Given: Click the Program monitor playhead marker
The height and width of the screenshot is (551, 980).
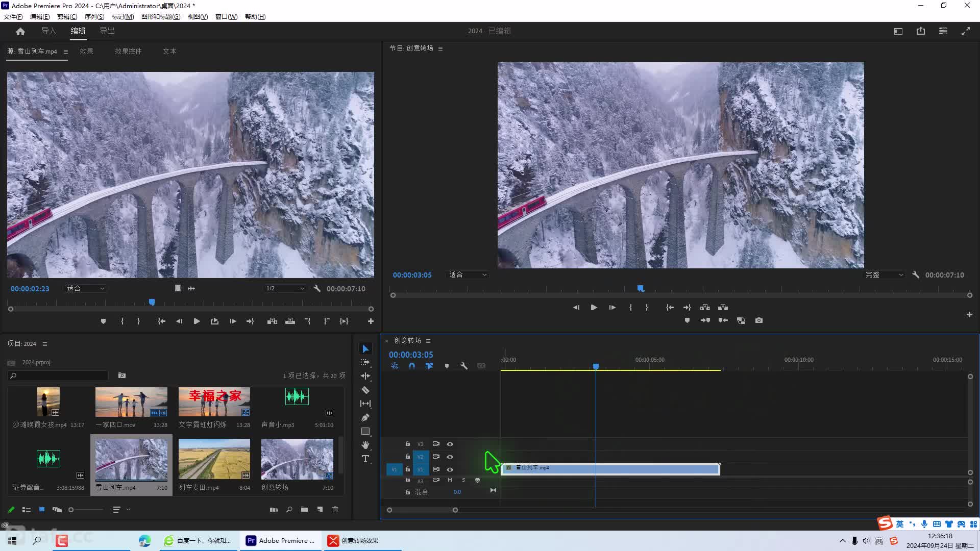Looking at the screenshot, I should pos(641,288).
